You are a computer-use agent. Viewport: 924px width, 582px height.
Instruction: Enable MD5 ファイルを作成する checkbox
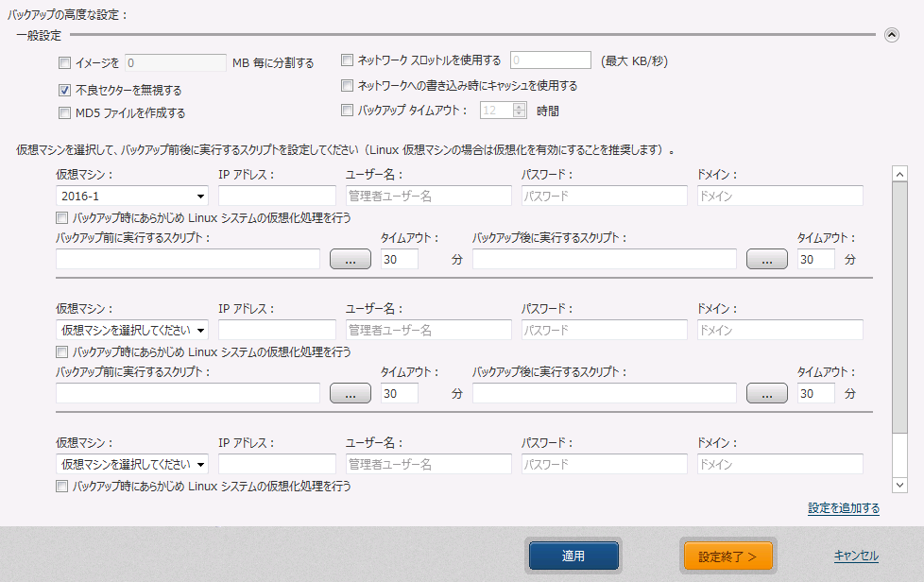click(64, 113)
